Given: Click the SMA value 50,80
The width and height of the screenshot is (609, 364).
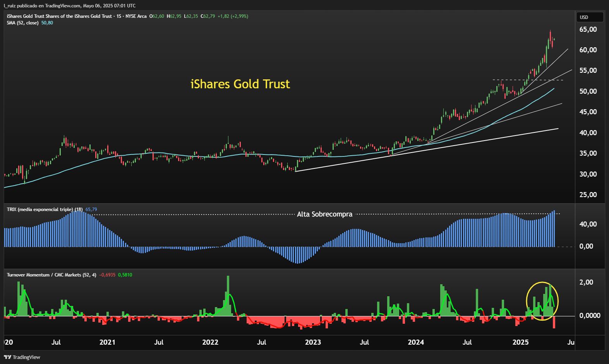Looking at the screenshot, I should point(47,23).
